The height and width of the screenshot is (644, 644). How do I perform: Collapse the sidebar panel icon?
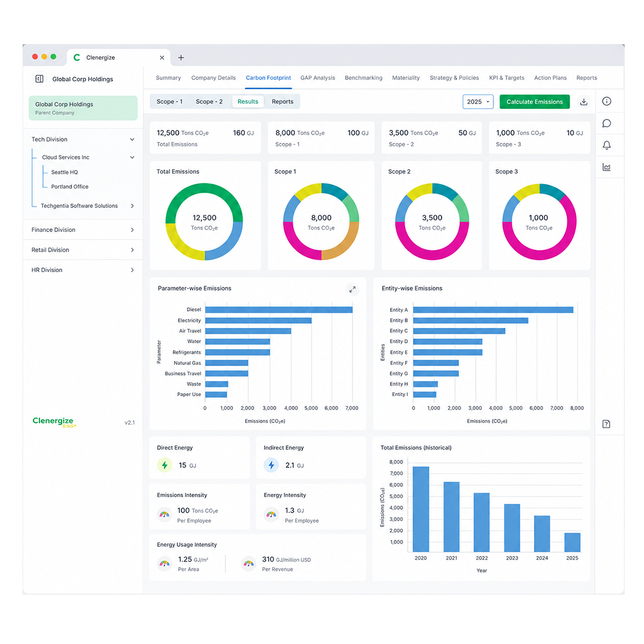(x=39, y=79)
